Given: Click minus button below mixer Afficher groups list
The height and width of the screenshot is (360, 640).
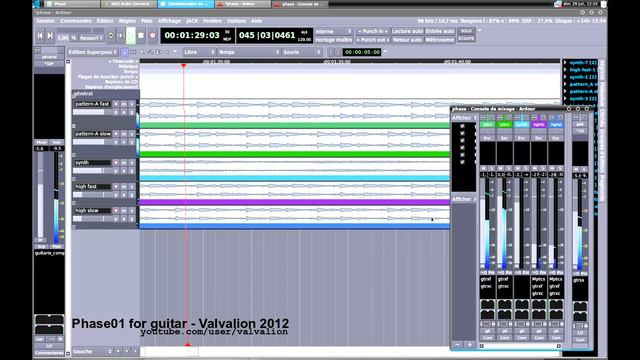Looking at the screenshot, I should pyautogui.click(x=458, y=345).
